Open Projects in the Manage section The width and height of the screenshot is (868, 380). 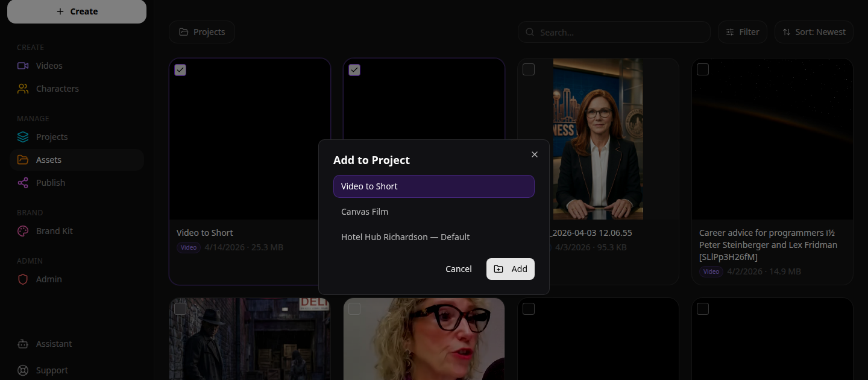(x=77, y=137)
